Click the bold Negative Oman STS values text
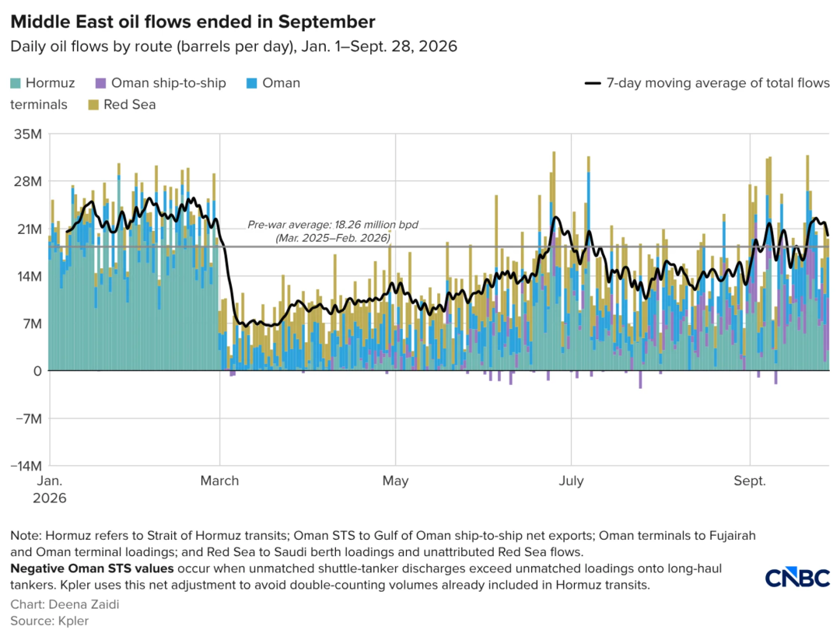The height and width of the screenshot is (640, 840). 92,568
